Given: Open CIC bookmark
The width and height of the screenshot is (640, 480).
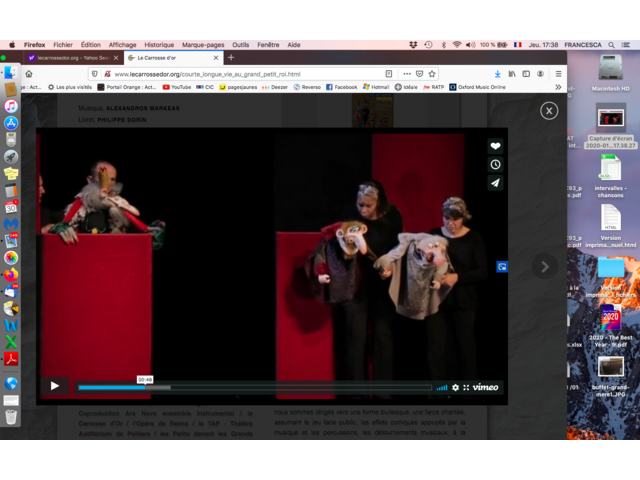Looking at the screenshot, I should 205,87.
